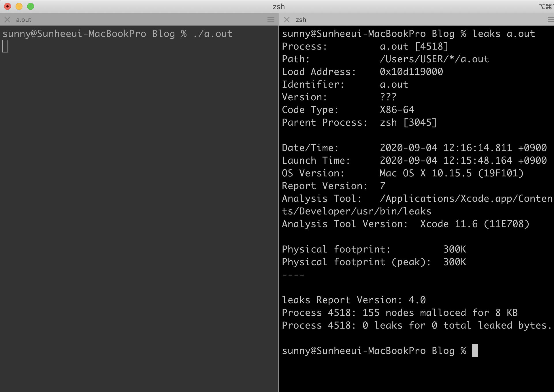Click the hollow cursor in left pane

coord(5,46)
